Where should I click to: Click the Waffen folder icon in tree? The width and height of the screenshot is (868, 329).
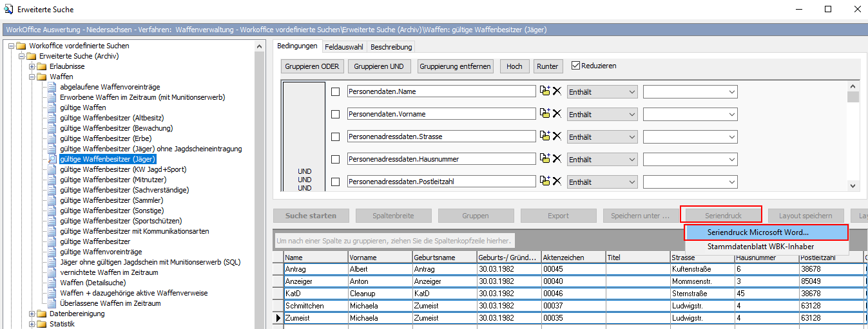[x=42, y=77]
